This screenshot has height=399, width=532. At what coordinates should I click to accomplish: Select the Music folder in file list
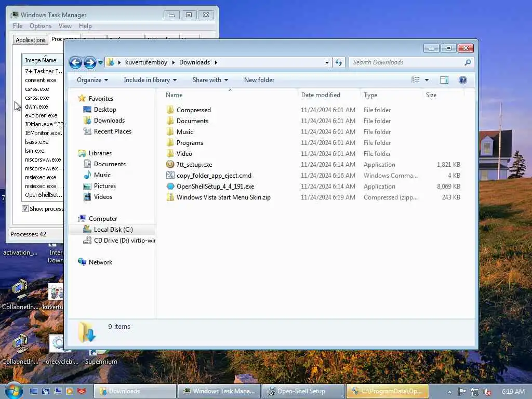(184, 131)
